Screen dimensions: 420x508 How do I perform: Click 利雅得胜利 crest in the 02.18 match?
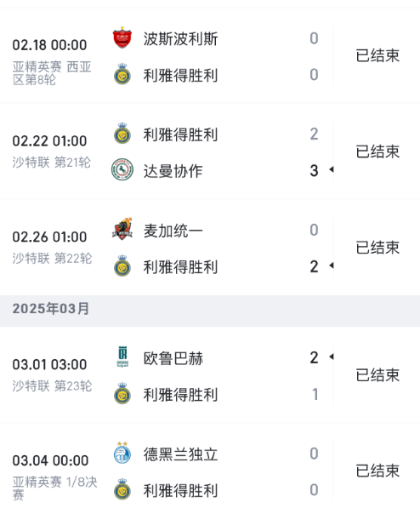[x=122, y=74]
